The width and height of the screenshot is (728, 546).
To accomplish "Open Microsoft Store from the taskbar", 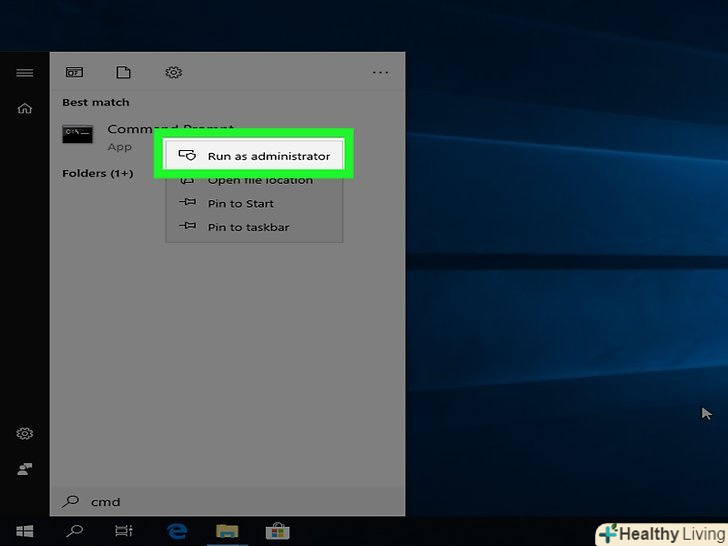I will [277, 531].
